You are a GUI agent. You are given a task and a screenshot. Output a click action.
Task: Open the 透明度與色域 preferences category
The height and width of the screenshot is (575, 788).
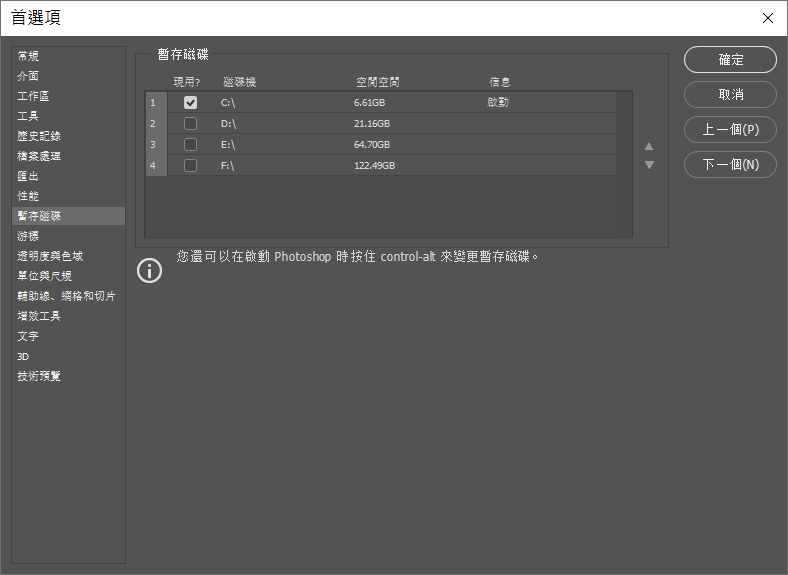[x=68, y=256]
